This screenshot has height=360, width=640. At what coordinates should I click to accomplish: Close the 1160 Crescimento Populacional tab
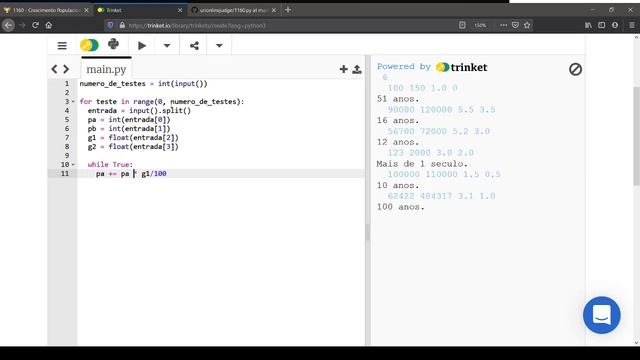[x=86, y=10]
